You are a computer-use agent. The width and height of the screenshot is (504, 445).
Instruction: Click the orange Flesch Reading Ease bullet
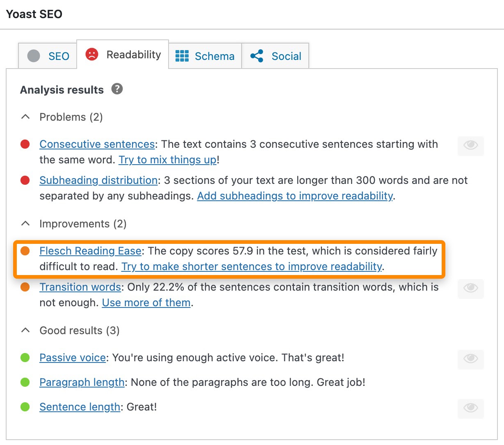(x=25, y=251)
